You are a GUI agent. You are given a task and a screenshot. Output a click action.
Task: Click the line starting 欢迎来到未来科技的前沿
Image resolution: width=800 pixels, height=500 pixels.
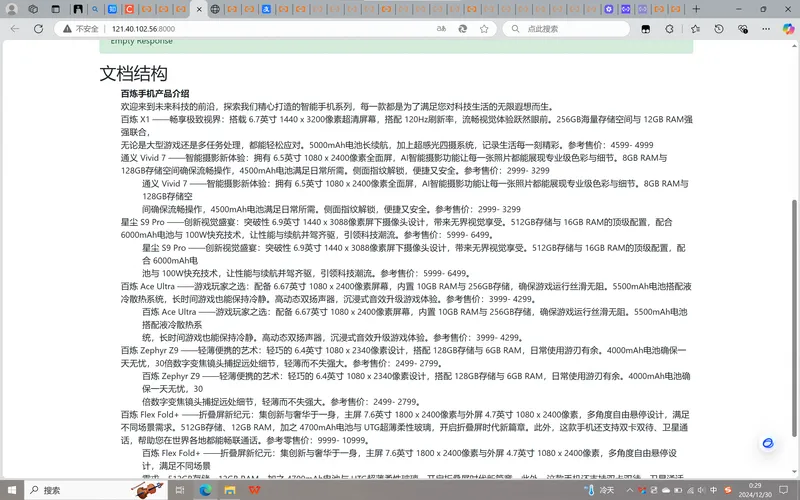[337, 107]
